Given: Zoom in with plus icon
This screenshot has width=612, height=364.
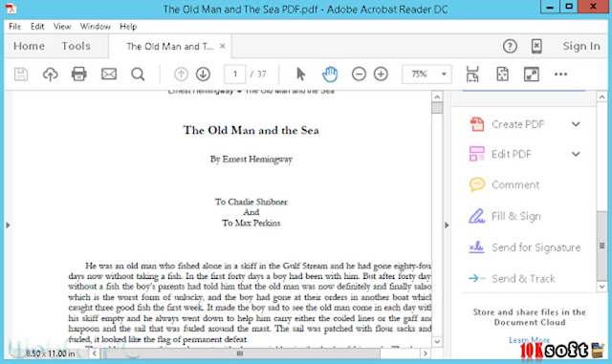Looking at the screenshot, I should [x=381, y=75].
